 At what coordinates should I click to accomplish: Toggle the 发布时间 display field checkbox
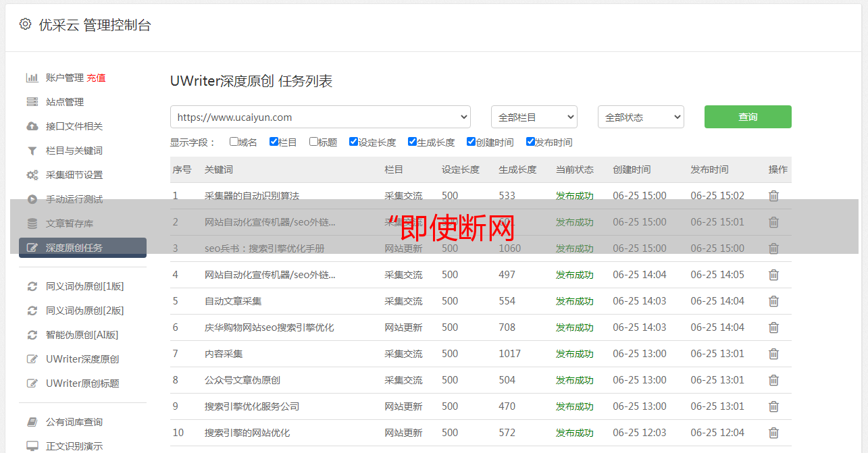click(530, 142)
